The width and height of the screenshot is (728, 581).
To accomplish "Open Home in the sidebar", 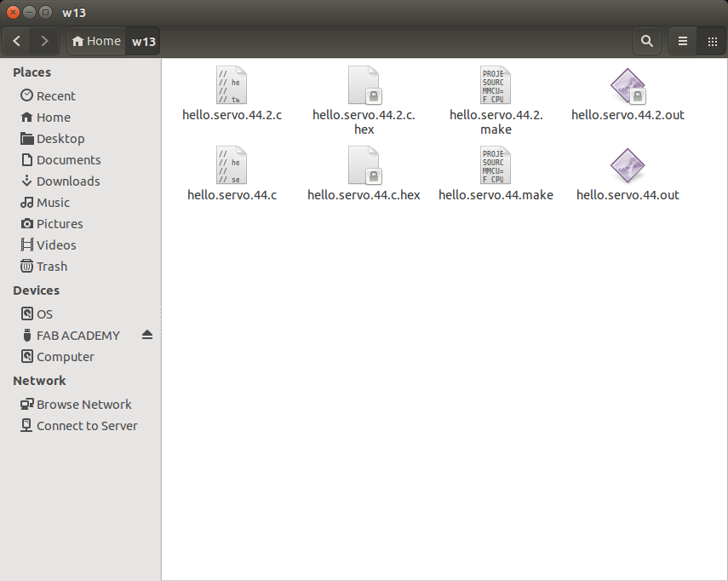I will (80, 117).
